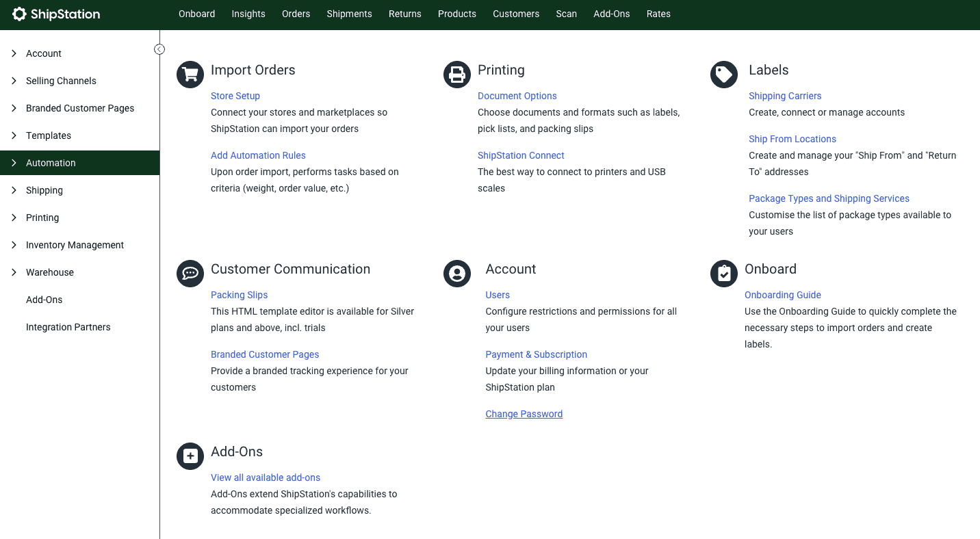Click the Labels tag icon
The image size is (980, 539).
click(724, 75)
